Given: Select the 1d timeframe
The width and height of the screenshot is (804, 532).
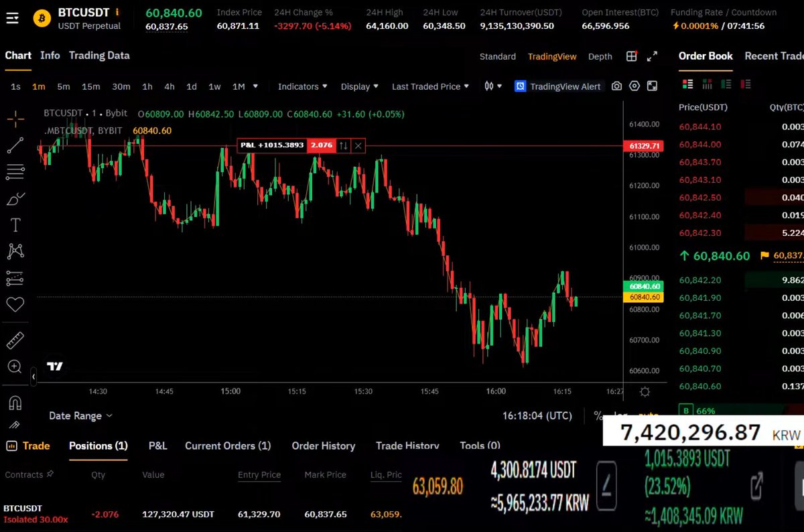Looking at the screenshot, I should [191, 86].
